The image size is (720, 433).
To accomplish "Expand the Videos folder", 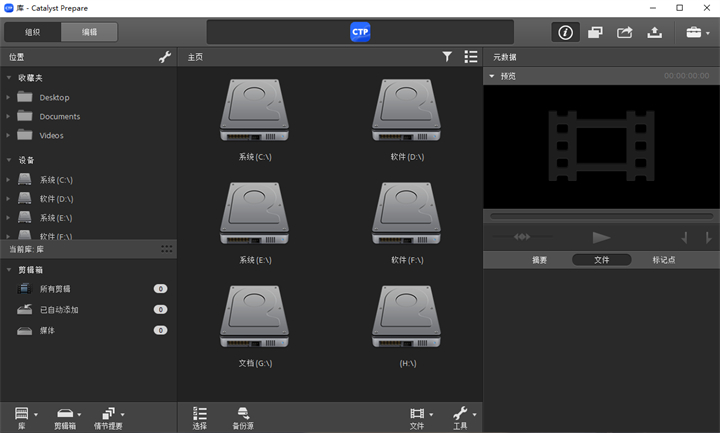I will [8, 135].
